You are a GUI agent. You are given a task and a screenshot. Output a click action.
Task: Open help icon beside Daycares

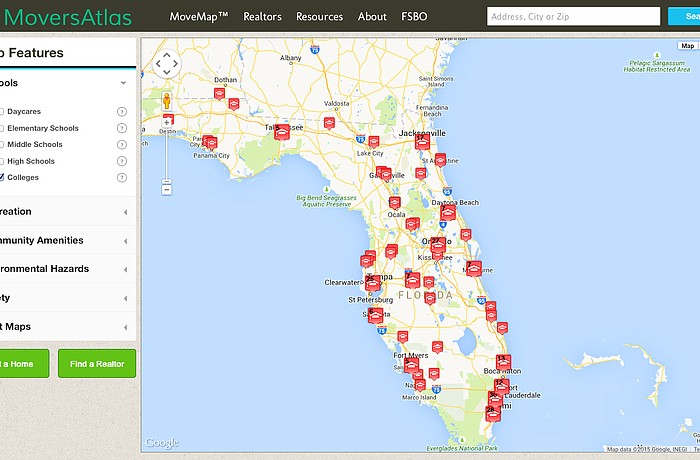click(x=122, y=111)
